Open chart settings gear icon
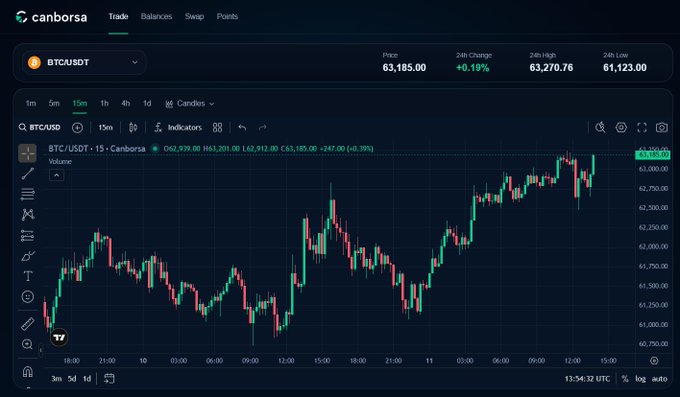The image size is (680, 397). [x=621, y=128]
